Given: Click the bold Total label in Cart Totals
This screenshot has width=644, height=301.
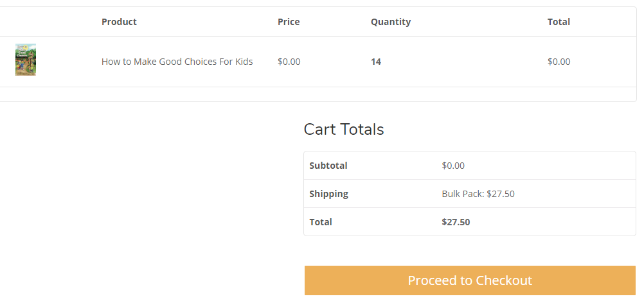Looking at the screenshot, I should (x=320, y=222).
